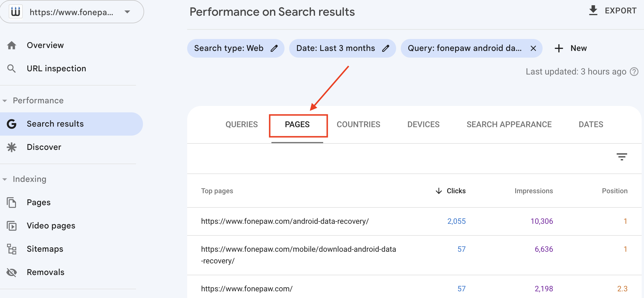The width and height of the screenshot is (644, 298).
Task: Click pencil icon on Date chip
Action: coord(385,48)
